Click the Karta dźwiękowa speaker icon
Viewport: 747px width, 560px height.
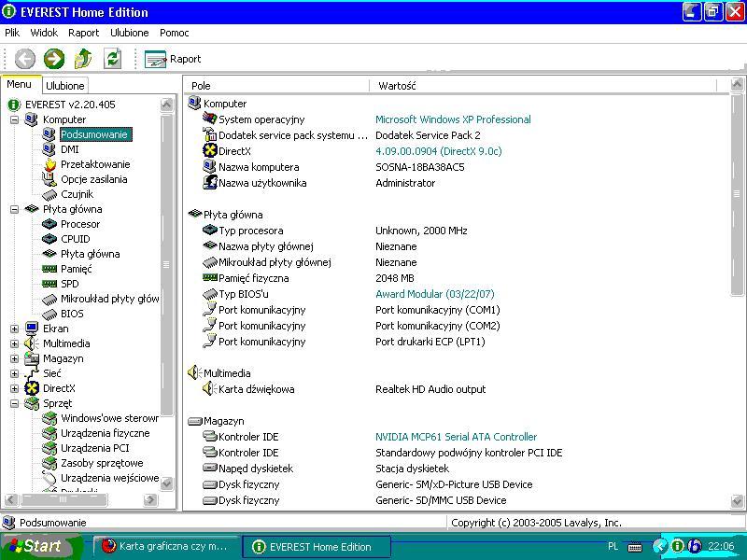(x=209, y=389)
